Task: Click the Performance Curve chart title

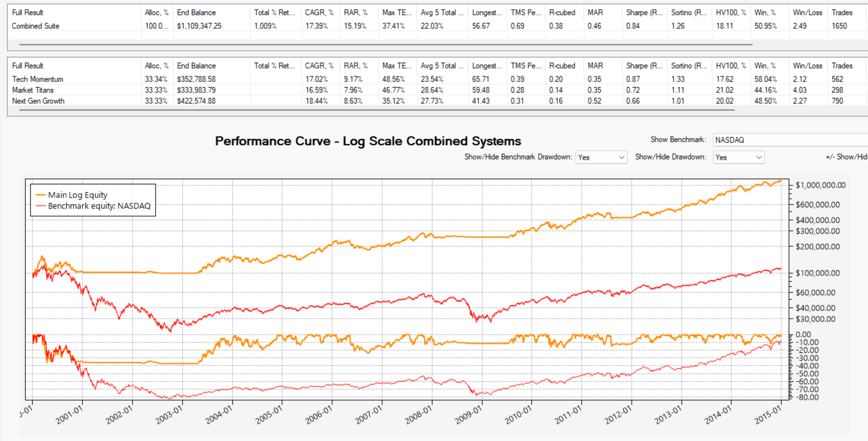Action: coord(368,141)
